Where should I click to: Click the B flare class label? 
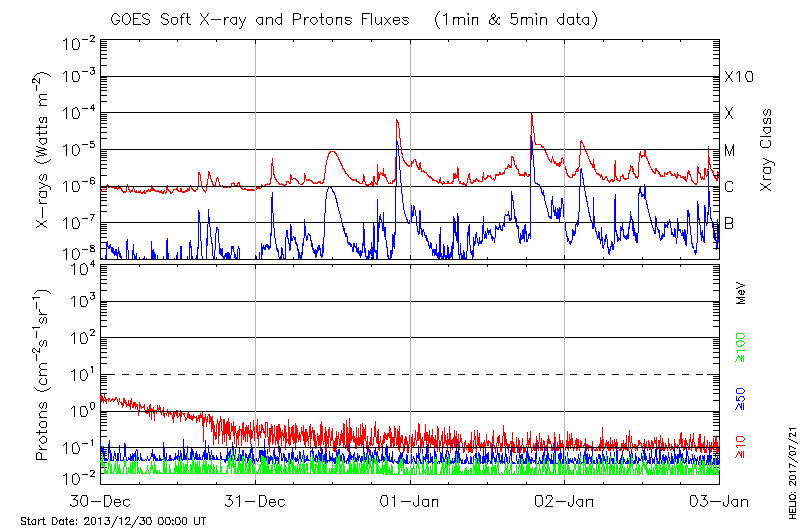click(729, 223)
